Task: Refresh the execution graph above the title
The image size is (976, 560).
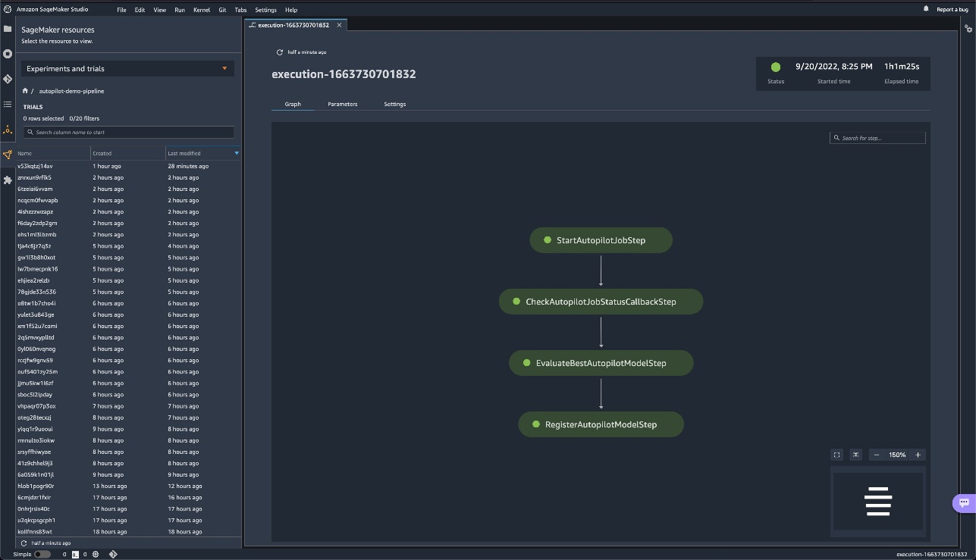Action: click(280, 52)
